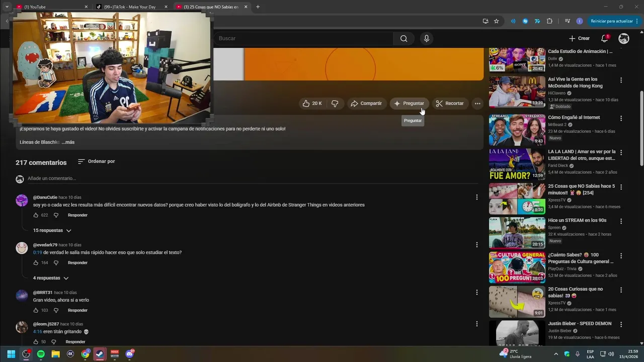Like evedark79's comment with 164 likes
The width and height of the screenshot is (644, 362).
(36, 263)
